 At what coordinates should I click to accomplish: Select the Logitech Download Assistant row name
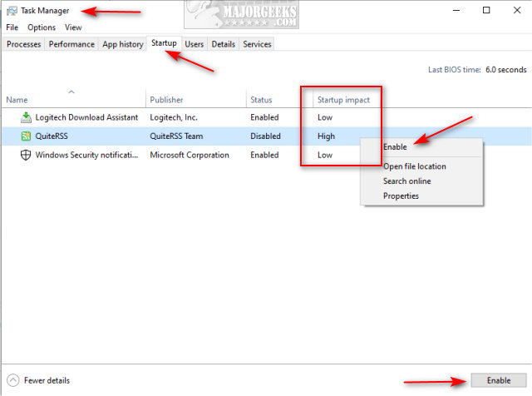(86, 117)
